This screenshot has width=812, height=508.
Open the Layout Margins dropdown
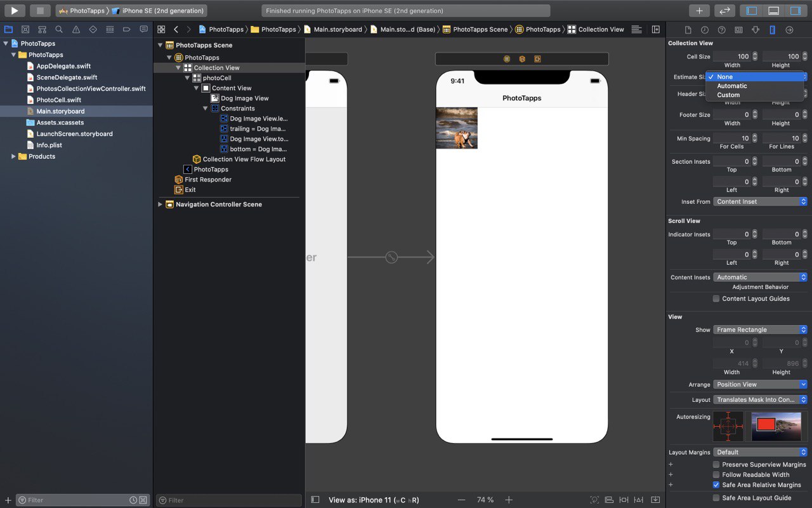tap(760, 453)
